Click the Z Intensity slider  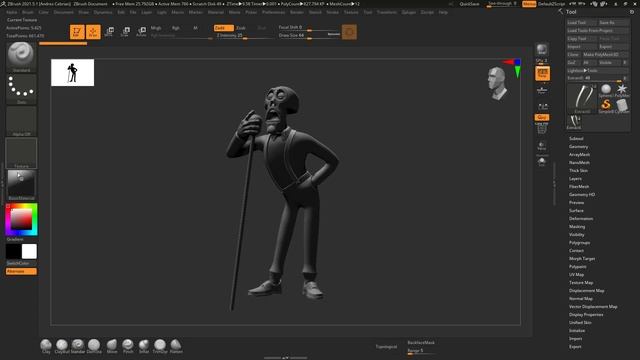244,36
